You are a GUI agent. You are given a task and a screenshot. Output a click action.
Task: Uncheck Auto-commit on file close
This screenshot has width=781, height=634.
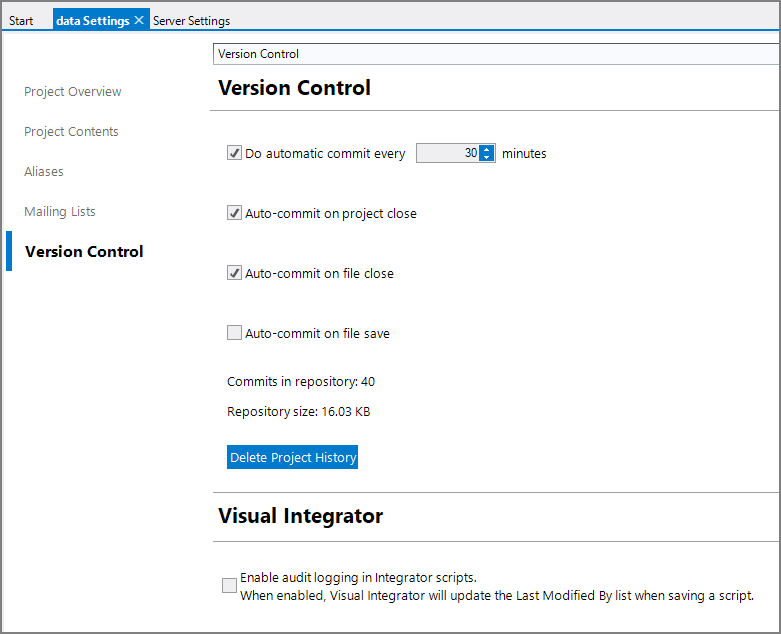(234, 273)
